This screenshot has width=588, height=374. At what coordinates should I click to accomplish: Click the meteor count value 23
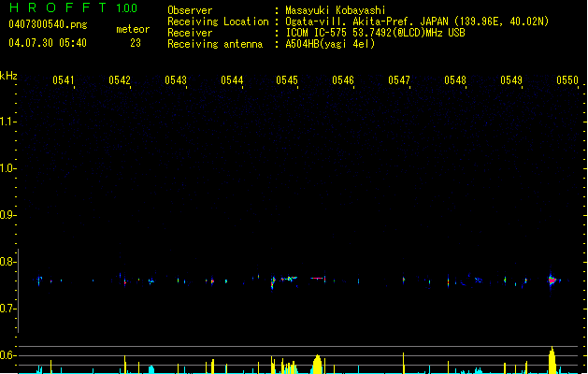click(136, 43)
